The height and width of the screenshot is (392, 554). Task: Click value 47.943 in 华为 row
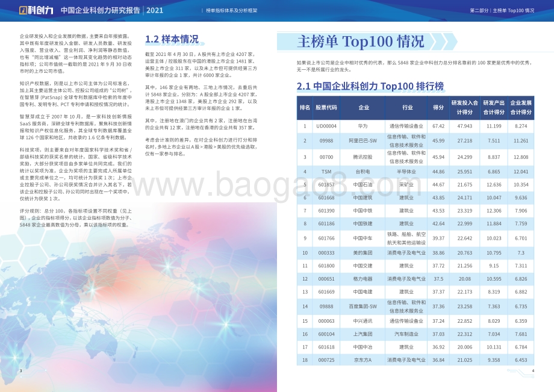(465, 126)
